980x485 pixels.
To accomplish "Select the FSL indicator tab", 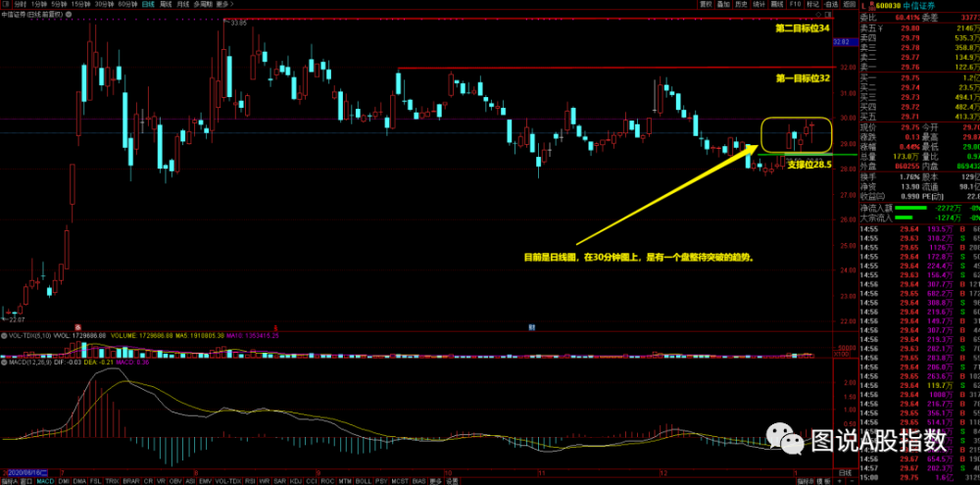I will pos(96,481).
